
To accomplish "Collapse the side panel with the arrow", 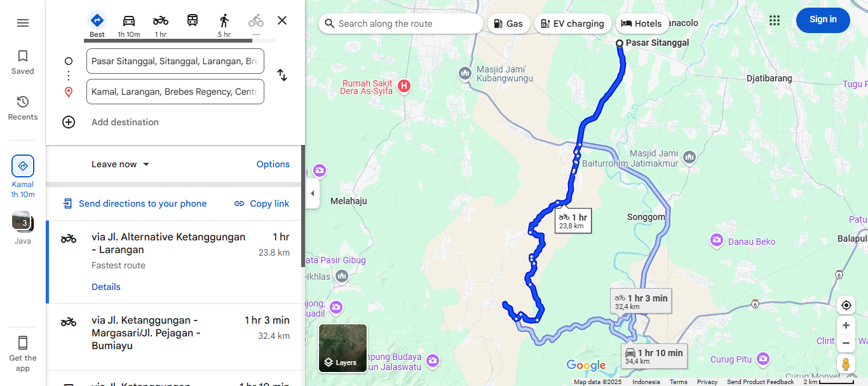I will pyautogui.click(x=312, y=193).
